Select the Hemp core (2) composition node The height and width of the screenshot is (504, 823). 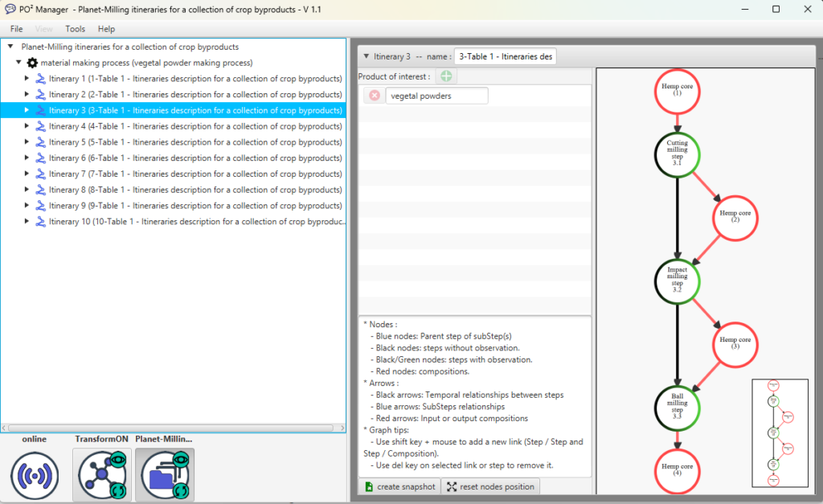tap(735, 215)
